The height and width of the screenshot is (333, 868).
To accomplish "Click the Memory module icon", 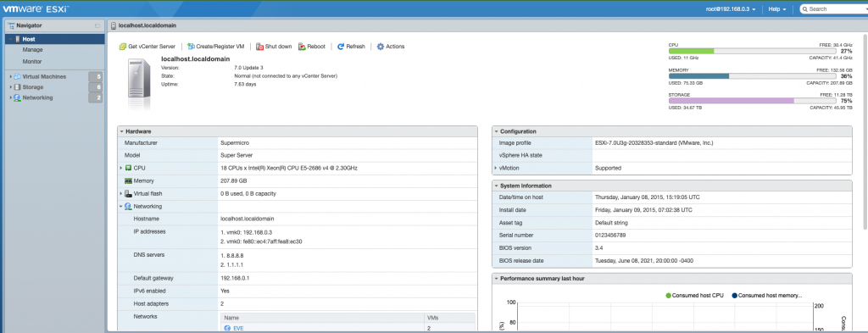I will click(x=128, y=180).
